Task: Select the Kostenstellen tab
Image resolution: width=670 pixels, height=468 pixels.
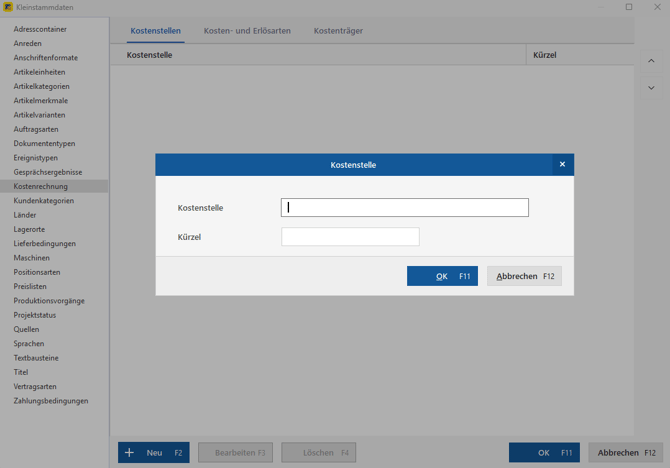Action: (155, 31)
